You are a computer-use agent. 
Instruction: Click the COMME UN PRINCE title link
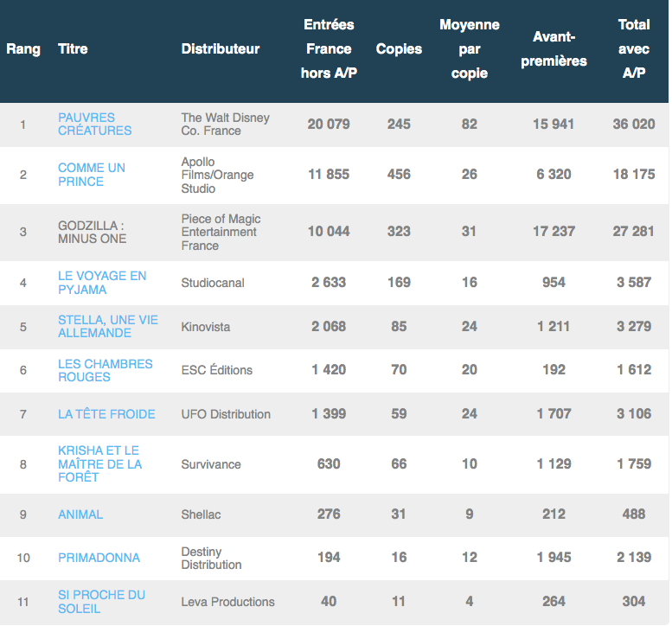(x=91, y=175)
